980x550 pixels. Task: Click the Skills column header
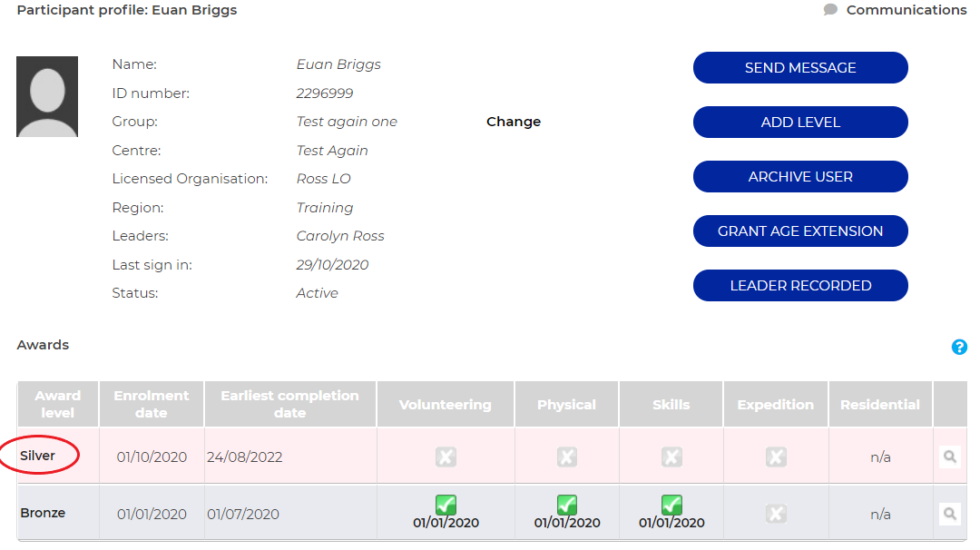[671, 404]
